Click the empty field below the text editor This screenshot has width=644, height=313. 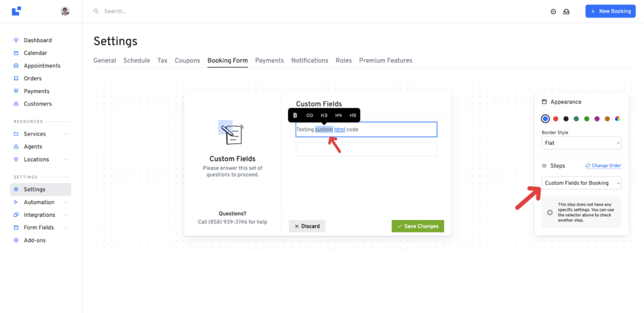[367, 150]
